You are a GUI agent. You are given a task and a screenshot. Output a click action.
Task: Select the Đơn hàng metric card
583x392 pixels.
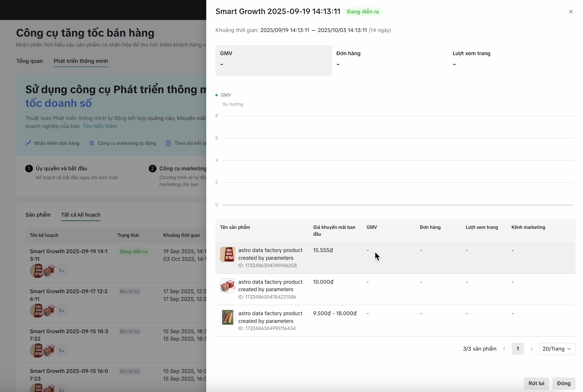pyautogui.click(x=390, y=60)
